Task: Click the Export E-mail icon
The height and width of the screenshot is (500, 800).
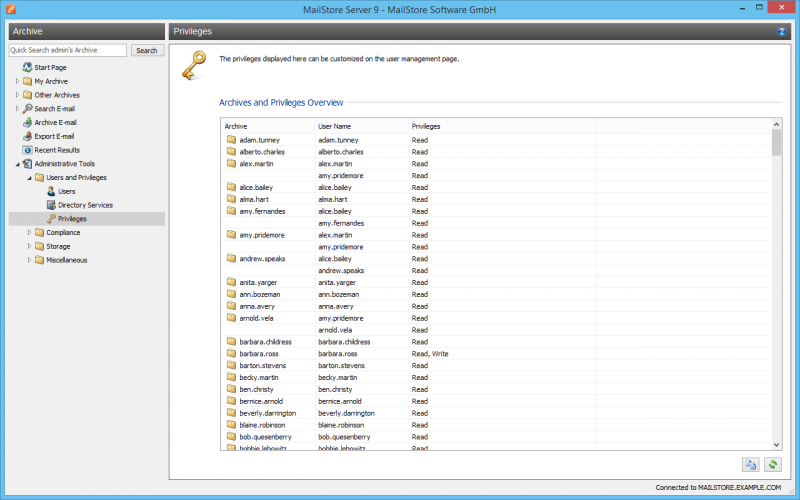Action: point(28,136)
